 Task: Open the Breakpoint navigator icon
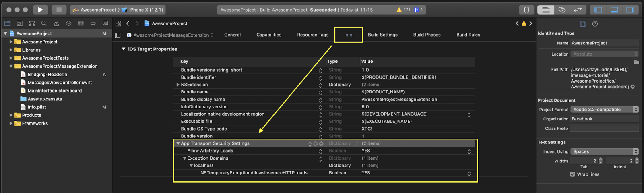[93, 23]
